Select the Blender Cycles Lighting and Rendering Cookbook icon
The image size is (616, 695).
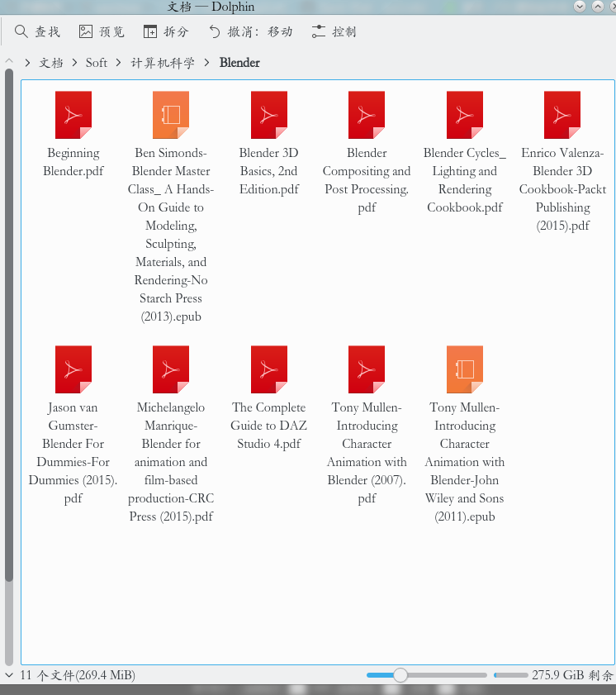pyautogui.click(x=465, y=115)
